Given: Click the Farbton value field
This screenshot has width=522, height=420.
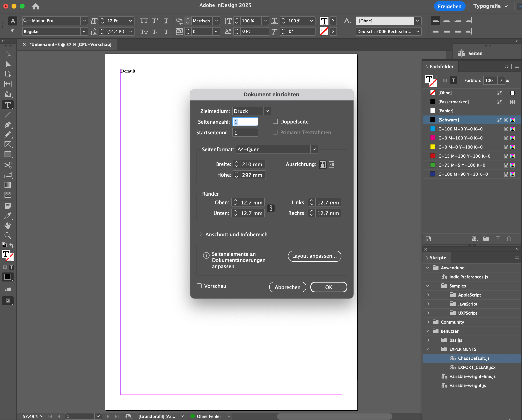Looking at the screenshot, I should pos(490,80).
